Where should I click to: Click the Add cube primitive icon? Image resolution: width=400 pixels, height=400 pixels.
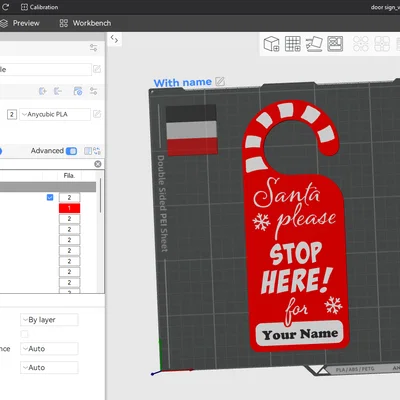[x=271, y=44]
